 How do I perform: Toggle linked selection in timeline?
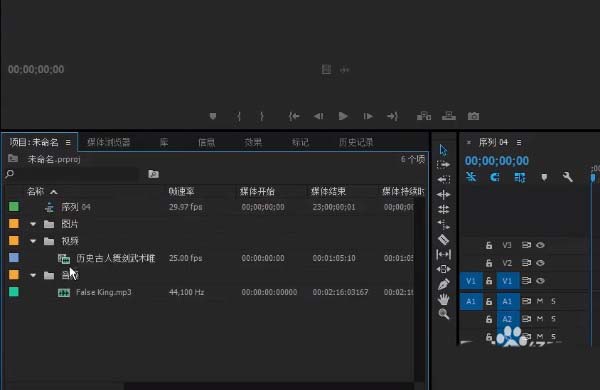coord(520,177)
